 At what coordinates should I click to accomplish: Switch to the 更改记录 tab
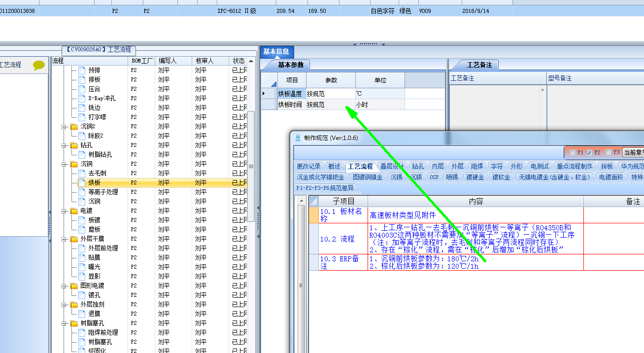308,167
